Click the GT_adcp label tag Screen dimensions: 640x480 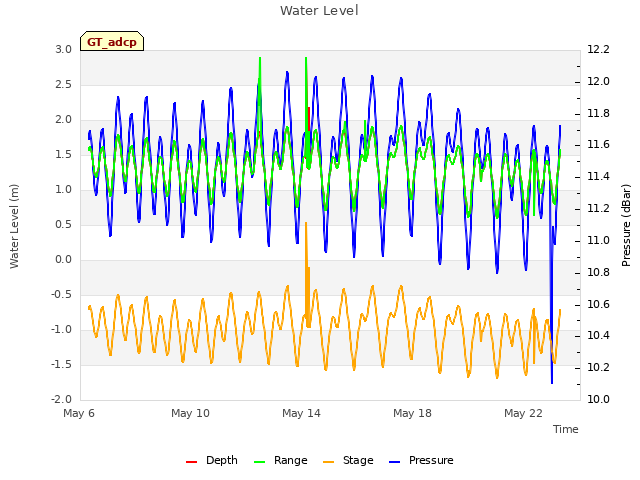point(112,41)
